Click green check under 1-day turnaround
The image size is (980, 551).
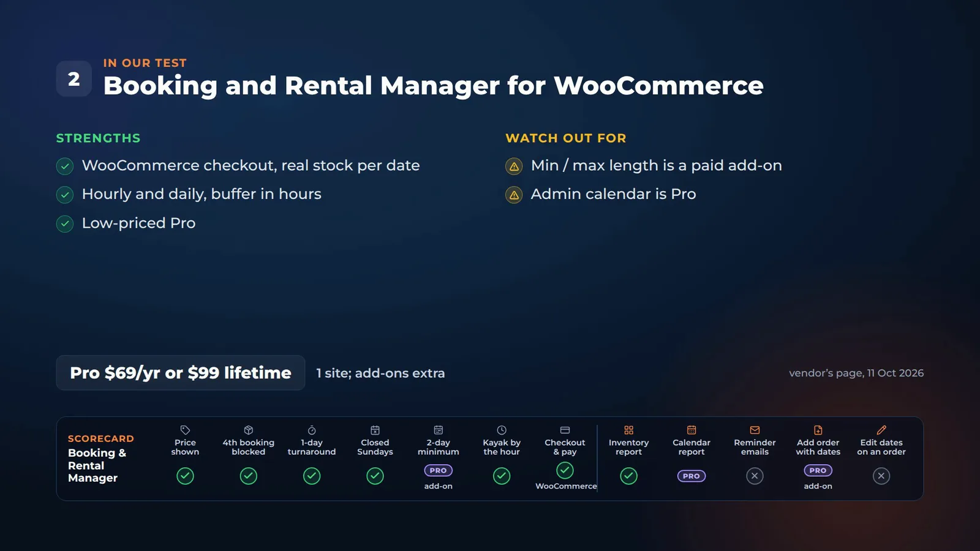point(312,476)
